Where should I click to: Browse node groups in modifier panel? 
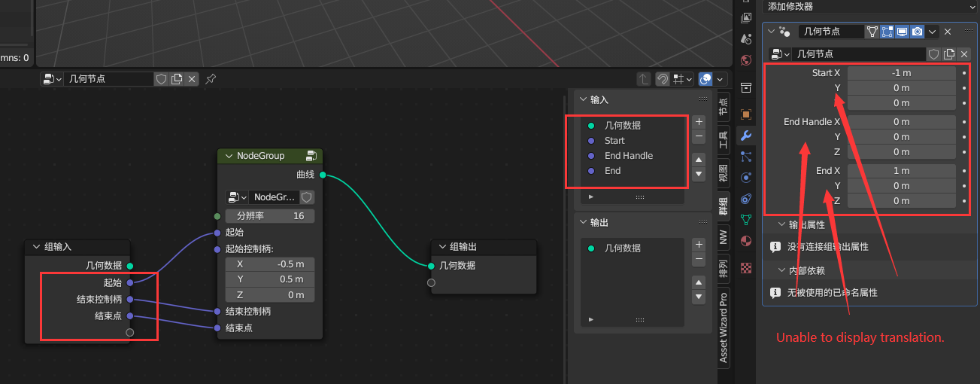(x=781, y=54)
